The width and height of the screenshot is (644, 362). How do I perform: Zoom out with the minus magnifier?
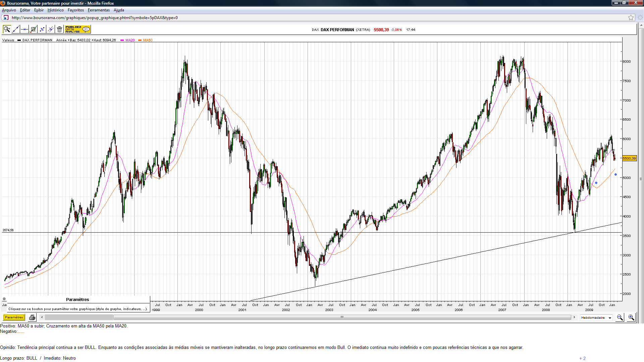point(620,317)
